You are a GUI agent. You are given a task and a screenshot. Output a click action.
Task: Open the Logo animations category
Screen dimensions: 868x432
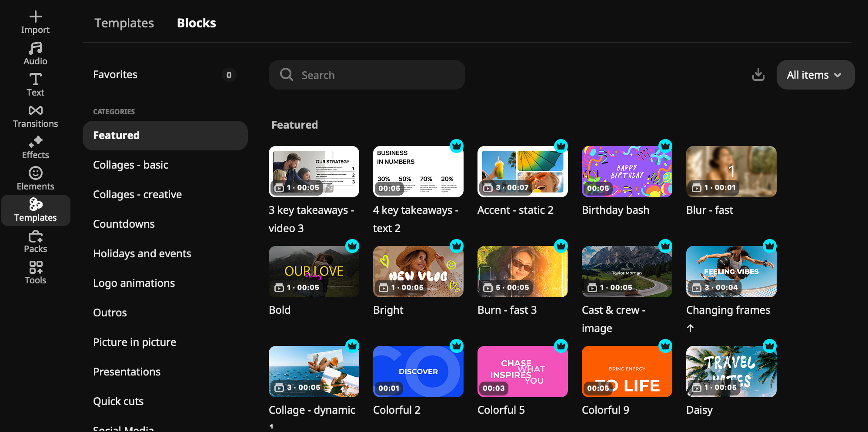click(165, 283)
